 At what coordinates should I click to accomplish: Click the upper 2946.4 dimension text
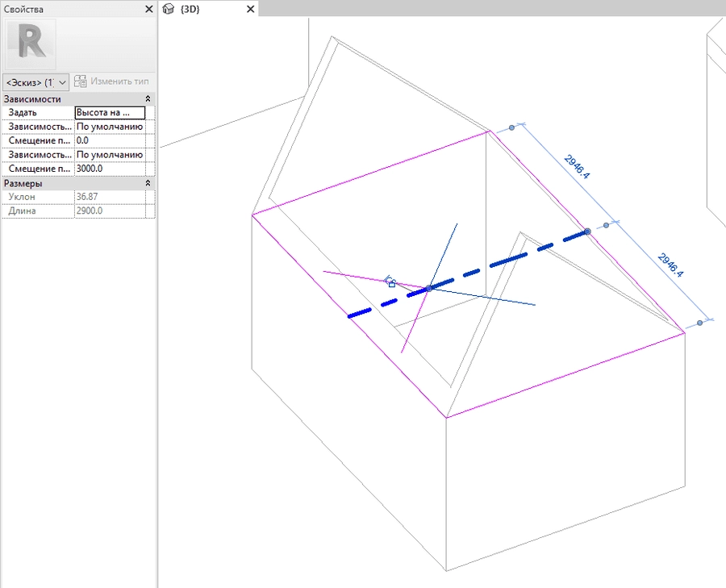click(x=577, y=167)
